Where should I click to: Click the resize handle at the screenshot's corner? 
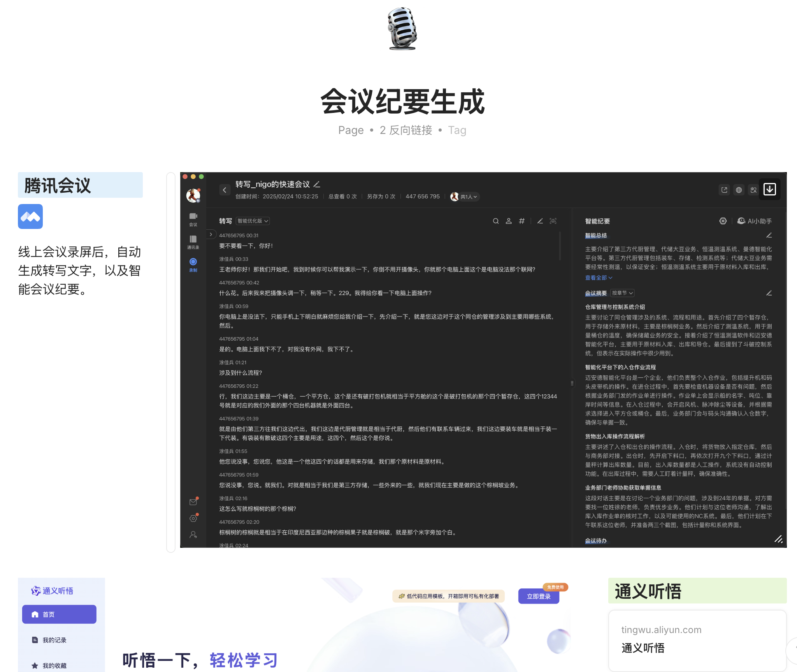pos(778,539)
